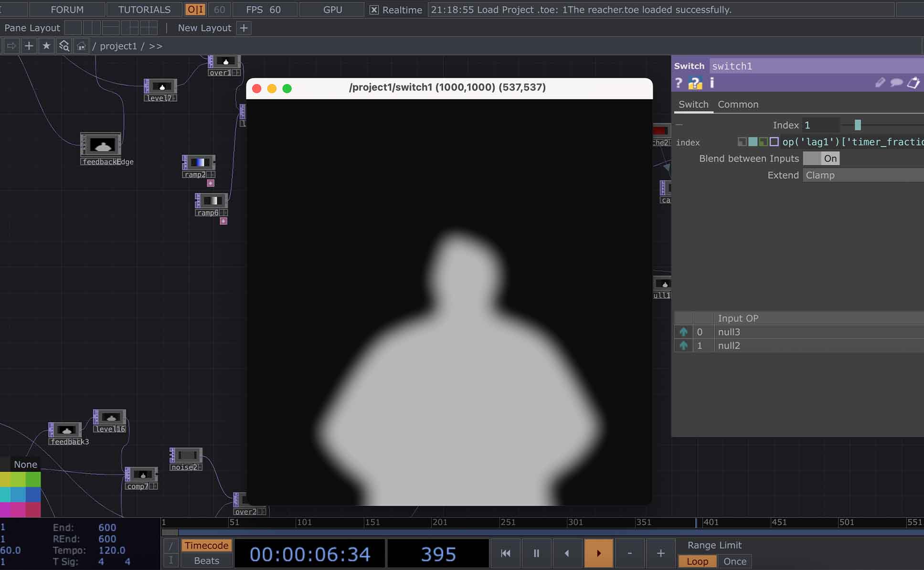Image resolution: width=924 pixels, height=570 pixels.
Task: Open the operator info icon
Action: point(712,83)
